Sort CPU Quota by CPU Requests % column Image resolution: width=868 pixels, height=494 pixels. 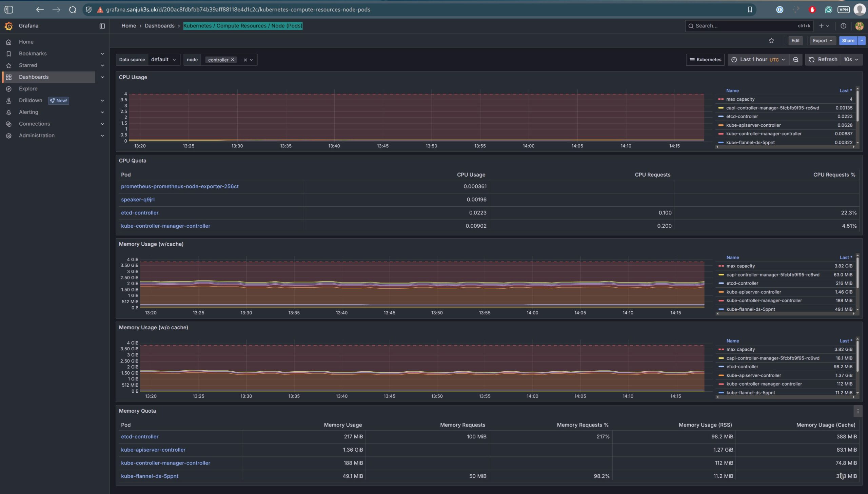(834, 175)
